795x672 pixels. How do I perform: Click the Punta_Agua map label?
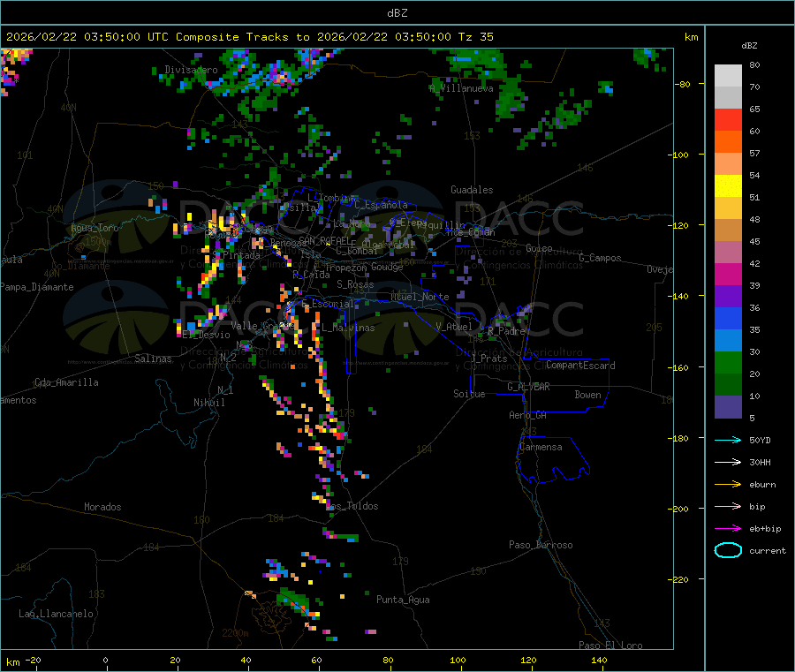coord(403,600)
